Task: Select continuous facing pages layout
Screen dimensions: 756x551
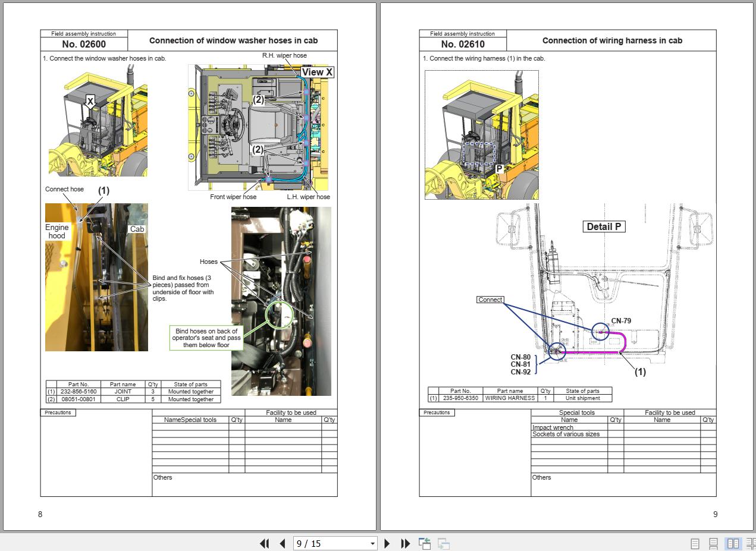Action: coord(751,543)
